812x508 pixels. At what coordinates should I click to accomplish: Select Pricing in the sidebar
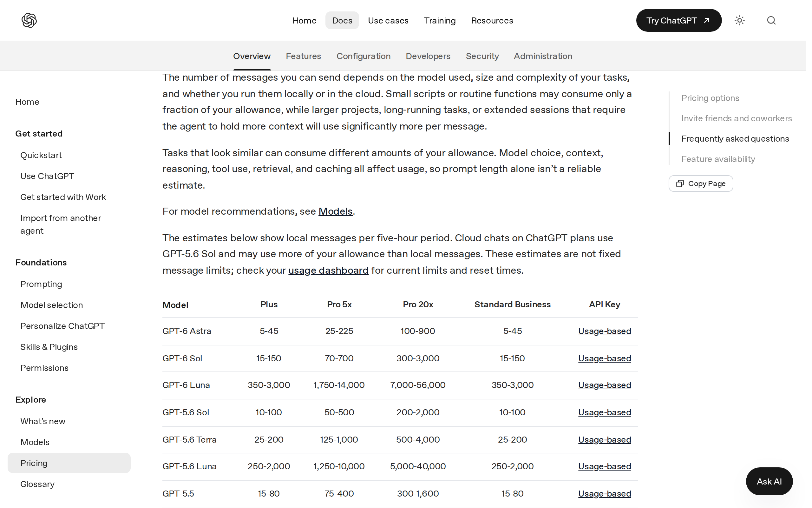(69, 463)
